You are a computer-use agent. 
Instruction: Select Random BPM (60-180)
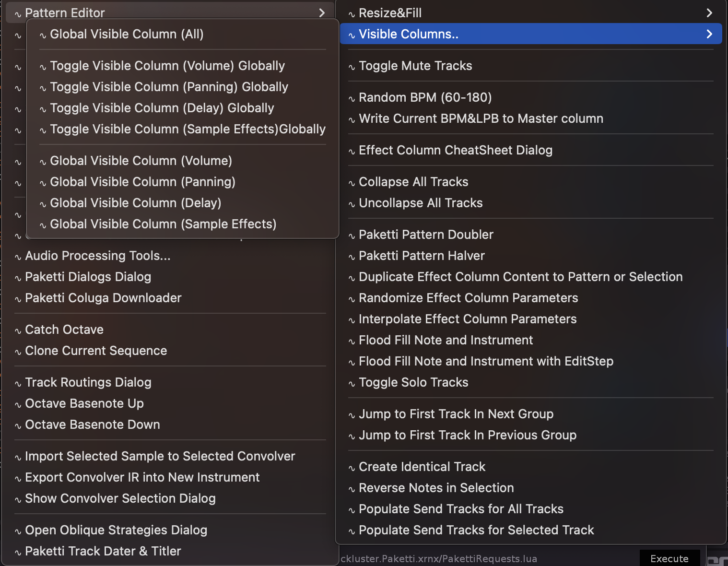tap(425, 97)
